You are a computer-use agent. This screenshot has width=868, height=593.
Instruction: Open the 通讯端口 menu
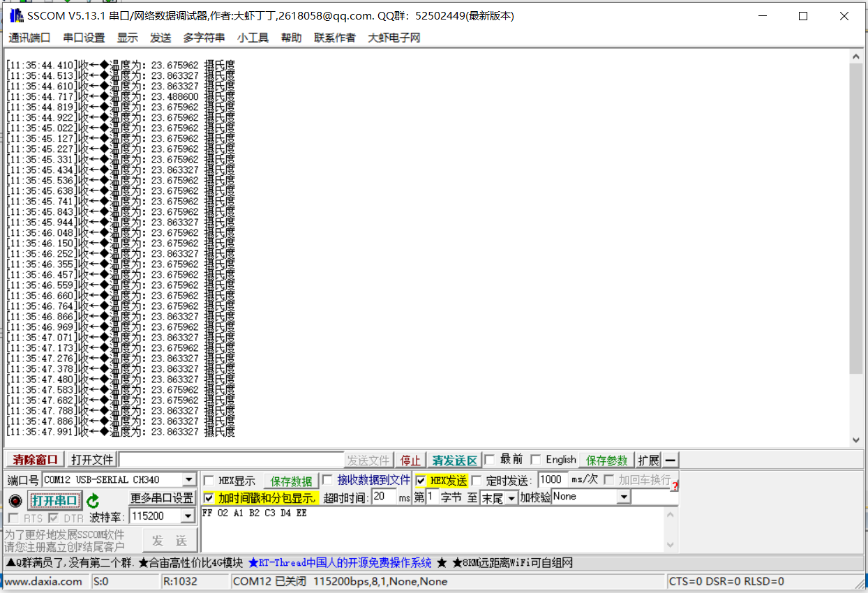click(29, 38)
